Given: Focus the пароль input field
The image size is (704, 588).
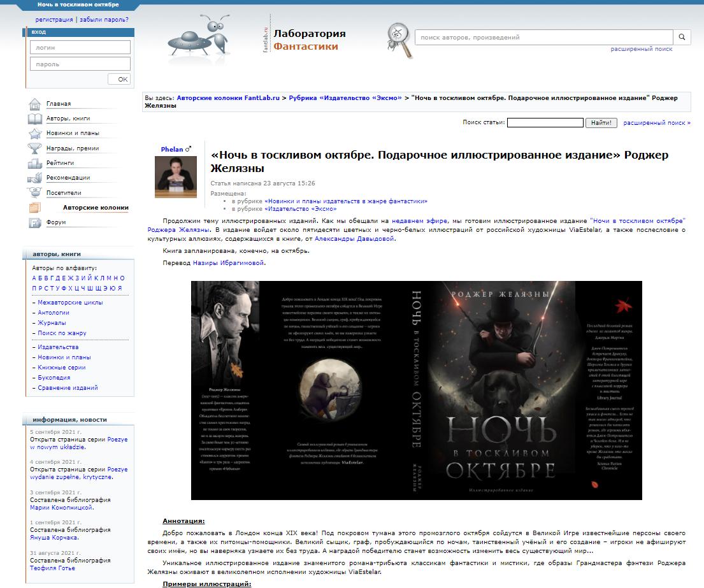Looking at the screenshot, I should (x=80, y=64).
